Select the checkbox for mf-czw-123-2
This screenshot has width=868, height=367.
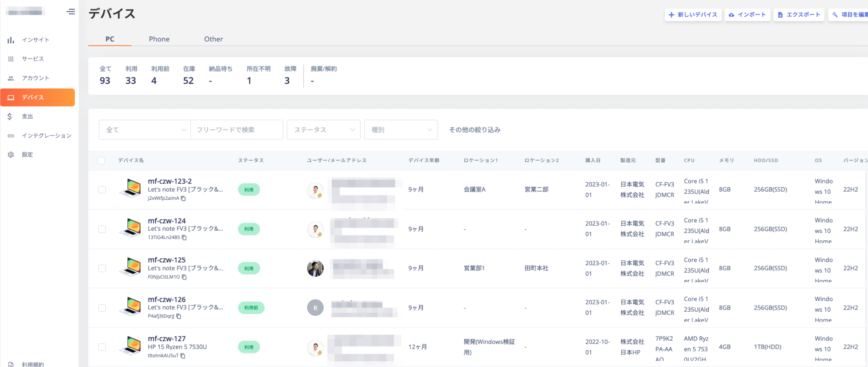(102, 190)
